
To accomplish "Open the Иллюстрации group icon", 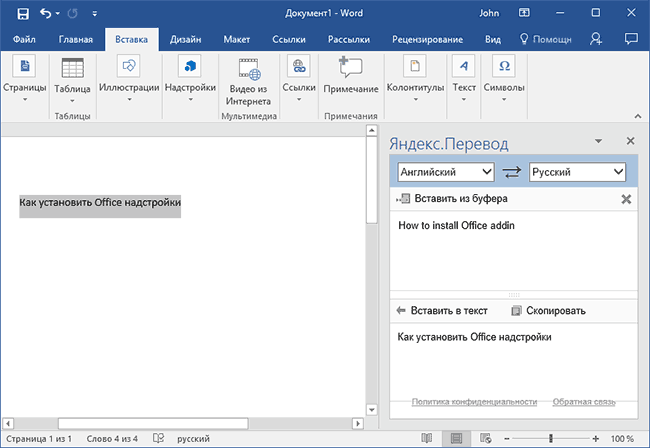I will coord(129,66).
